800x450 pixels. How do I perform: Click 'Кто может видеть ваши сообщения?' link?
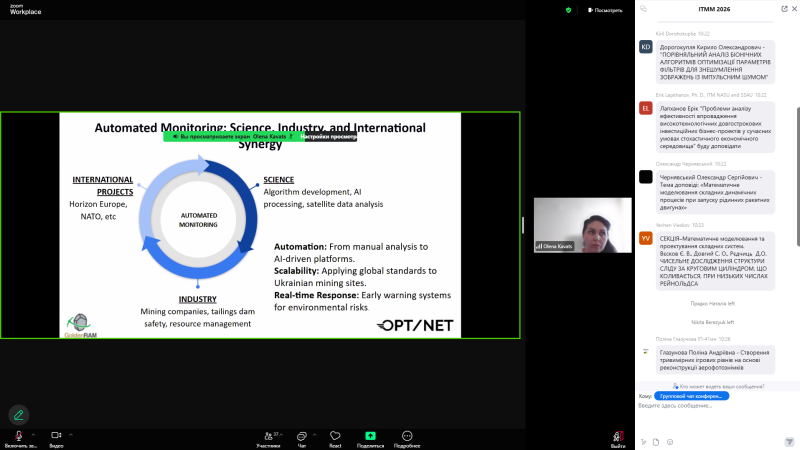[x=717, y=386]
